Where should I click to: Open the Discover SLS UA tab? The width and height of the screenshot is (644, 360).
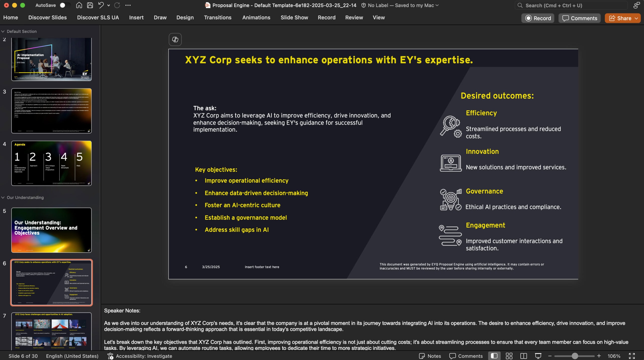(x=98, y=18)
